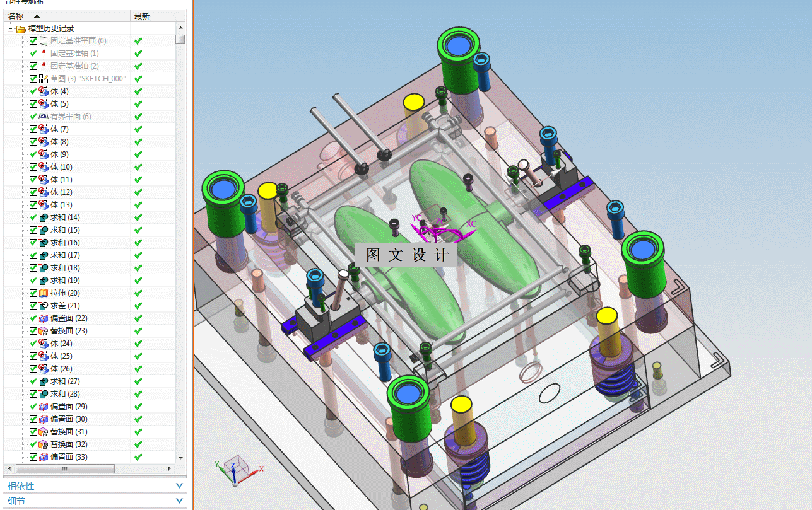Click the body feature icon of 体 (4)
The image size is (812, 510).
coord(44,91)
